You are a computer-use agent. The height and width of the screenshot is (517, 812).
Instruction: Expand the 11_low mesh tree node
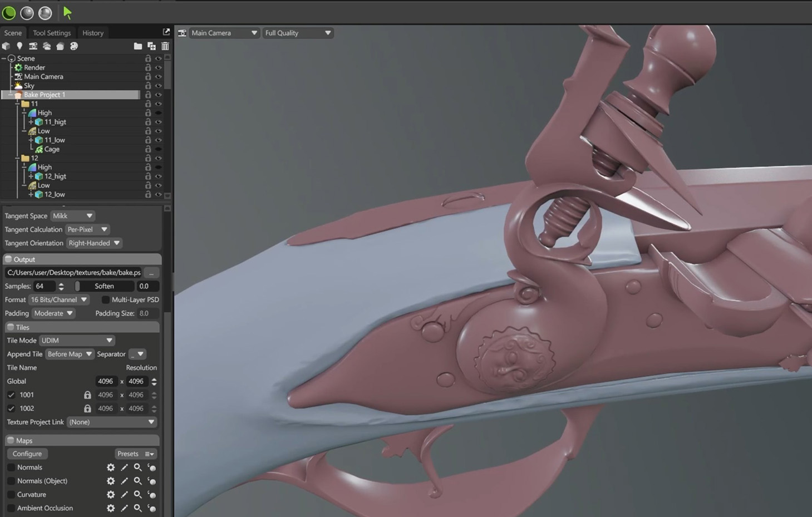coord(31,140)
